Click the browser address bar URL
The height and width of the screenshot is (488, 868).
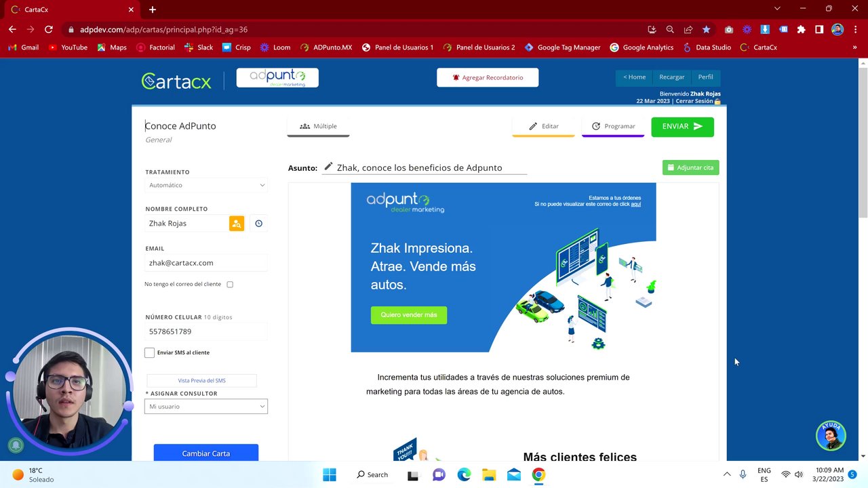[163, 30]
